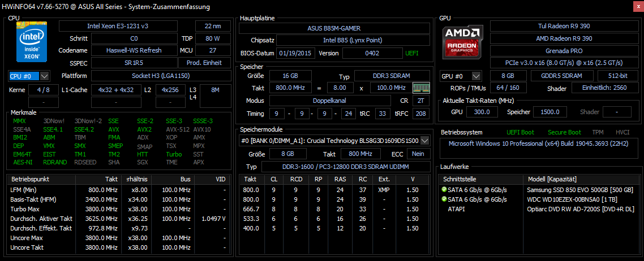Image resolution: width=644 pixels, height=261 pixels.
Task: Select the Basis-Takt (HFM) row
Action: (x=119, y=199)
